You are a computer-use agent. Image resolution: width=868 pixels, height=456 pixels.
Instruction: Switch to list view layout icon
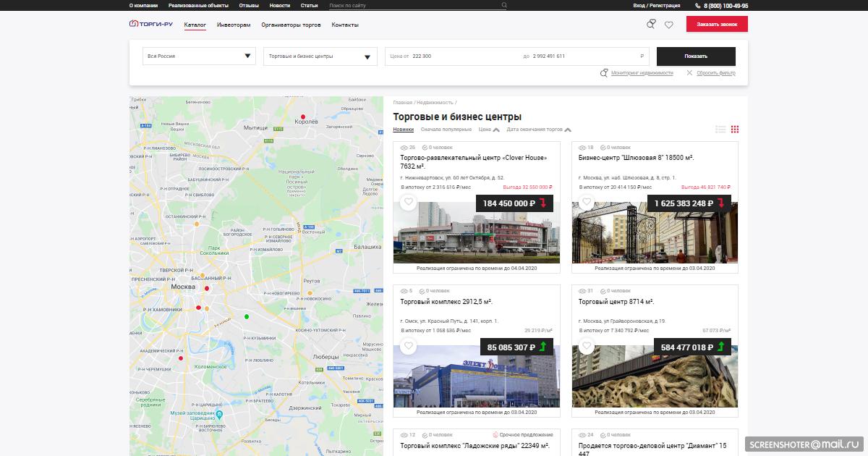720,130
